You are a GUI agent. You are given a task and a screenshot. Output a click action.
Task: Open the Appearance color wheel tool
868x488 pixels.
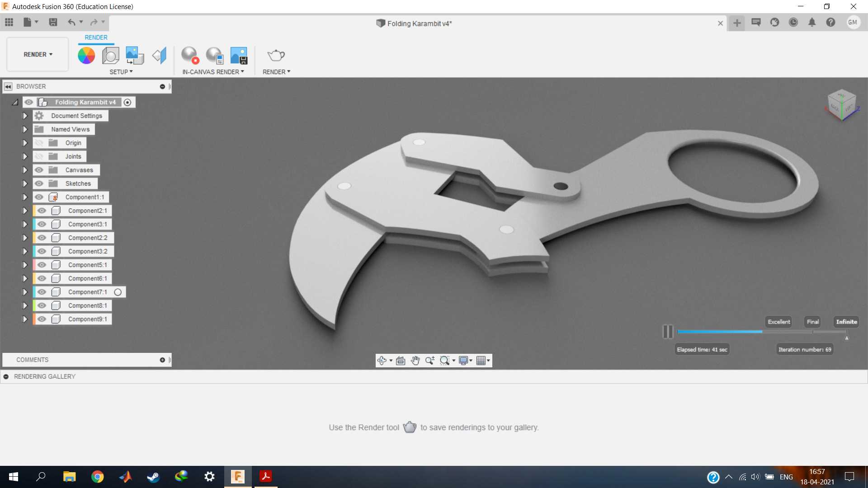tap(86, 56)
